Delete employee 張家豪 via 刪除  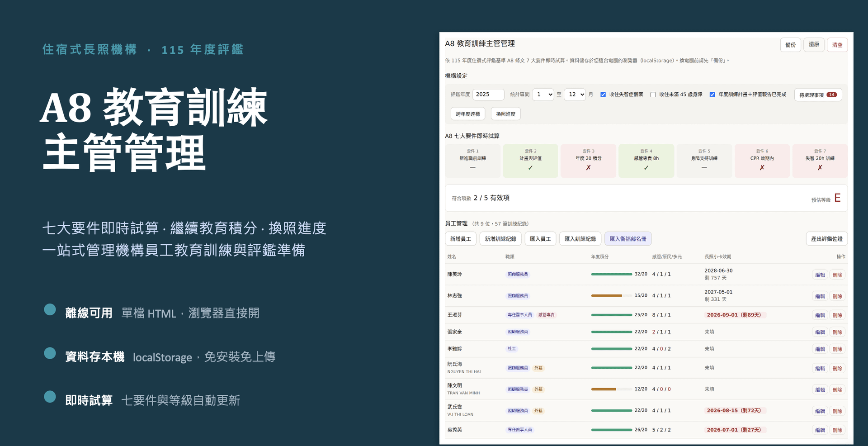[x=837, y=332]
